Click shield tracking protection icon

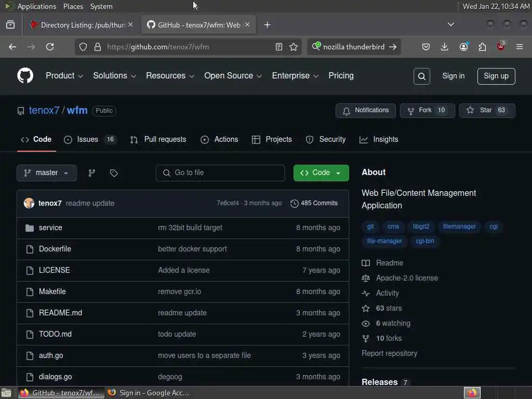[x=83, y=47]
